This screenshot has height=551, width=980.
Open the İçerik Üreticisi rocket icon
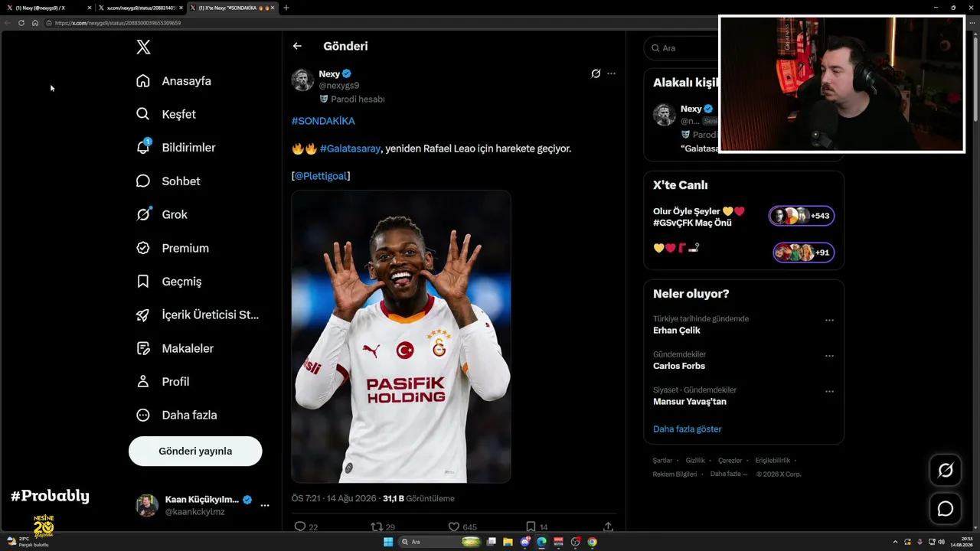tap(143, 315)
